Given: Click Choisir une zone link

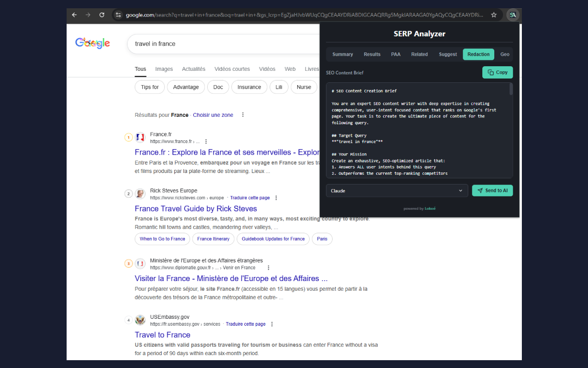Looking at the screenshot, I should click(x=213, y=115).
